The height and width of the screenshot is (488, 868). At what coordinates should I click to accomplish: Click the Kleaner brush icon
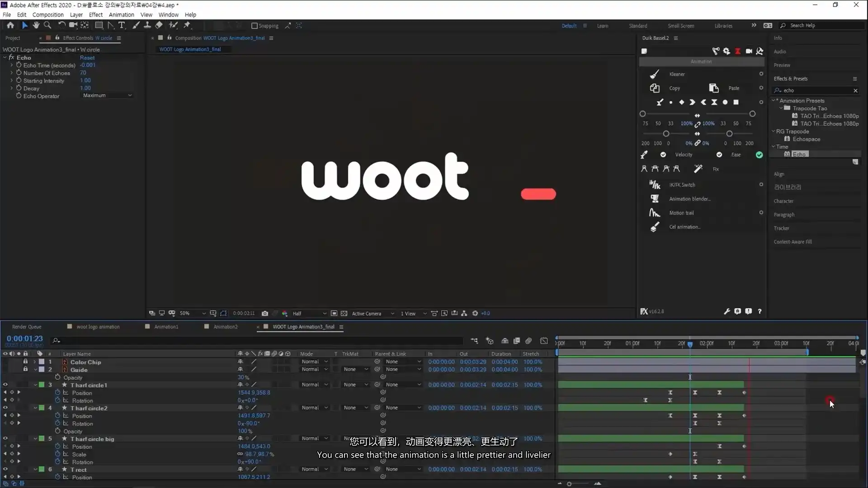654,74
